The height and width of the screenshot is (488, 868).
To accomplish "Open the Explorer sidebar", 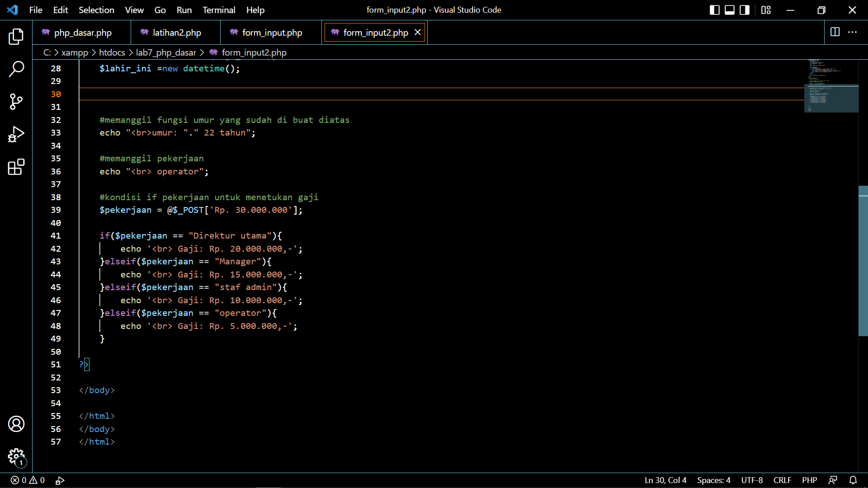I will pos(16,37).
